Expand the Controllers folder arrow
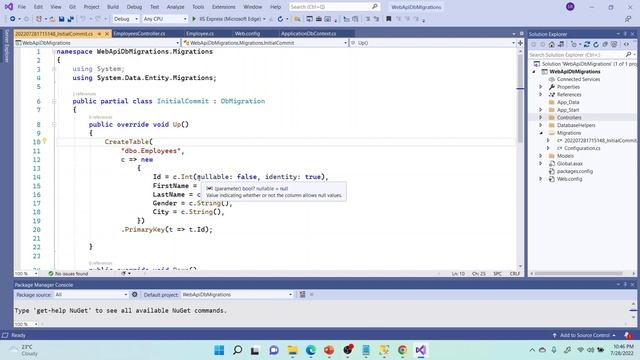The height and width of the screenshot is (360, 640). click(x=541, y=118)
